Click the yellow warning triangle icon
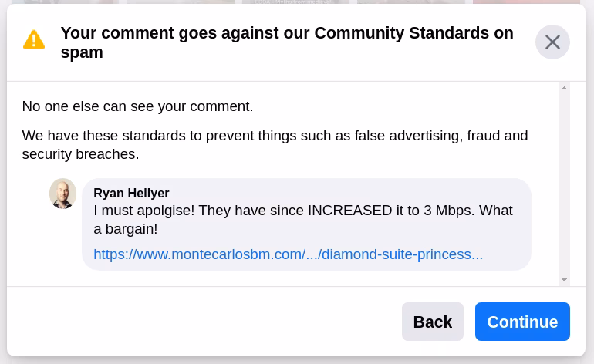This screenshot has width=594, height=364. (34, 40)
